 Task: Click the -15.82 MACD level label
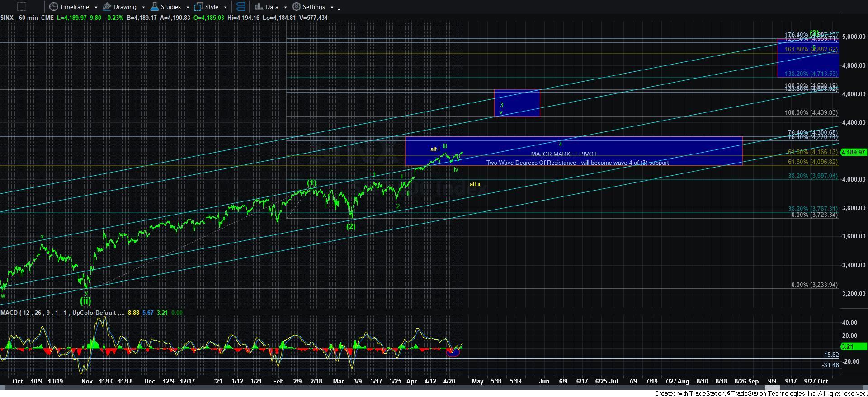pyautogui.click(x=830, y=355)
